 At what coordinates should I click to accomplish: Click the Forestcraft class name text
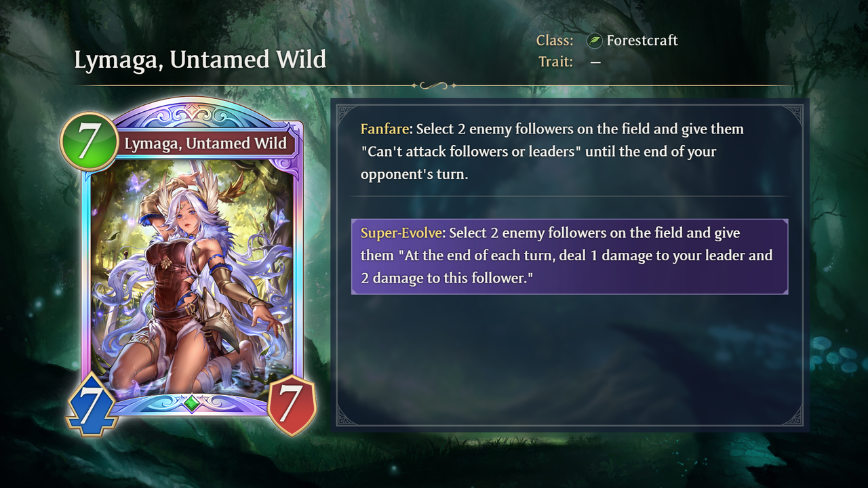point(642,41)
